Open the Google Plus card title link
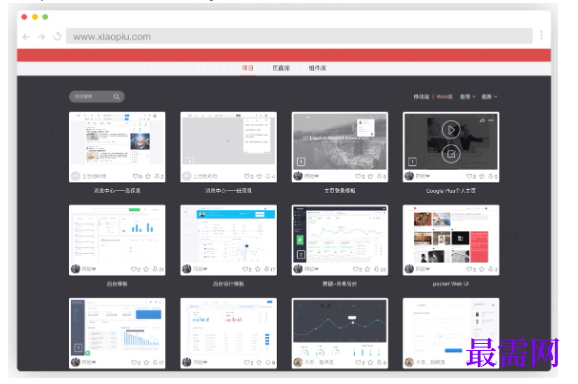The height and width of the screenshot is (384, 578). coord(451,191)
